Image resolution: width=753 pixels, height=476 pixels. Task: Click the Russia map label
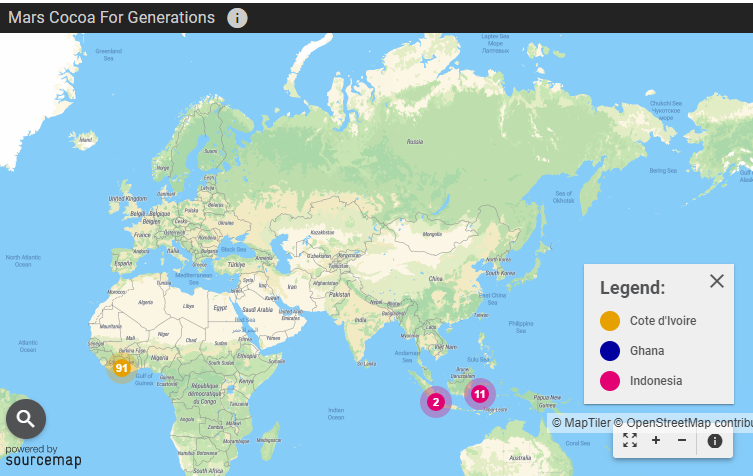click(x=415, y=142)
